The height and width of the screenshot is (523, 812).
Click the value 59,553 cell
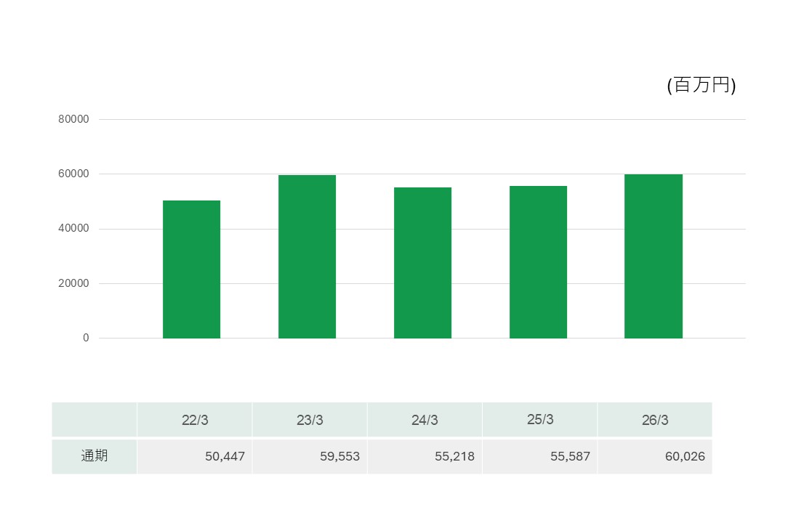310,456
